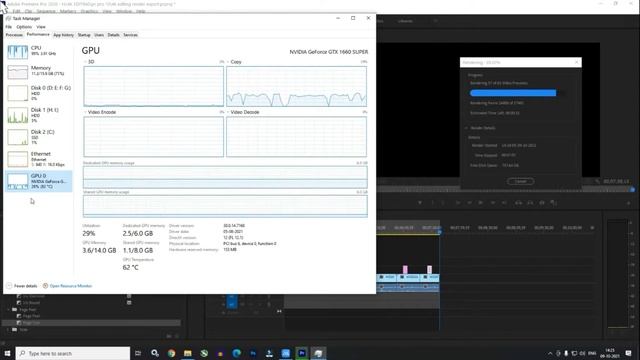This screenshot has width=640, height=360.
Task: Open Photoshop from the taskbar
Action: 253,353
